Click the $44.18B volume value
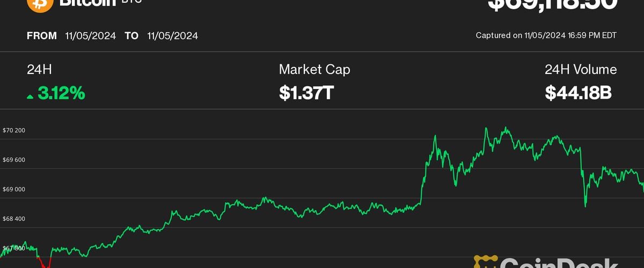The height and width of the screenshot is (268, 644). pyautogui.click(x=578, y=93)
